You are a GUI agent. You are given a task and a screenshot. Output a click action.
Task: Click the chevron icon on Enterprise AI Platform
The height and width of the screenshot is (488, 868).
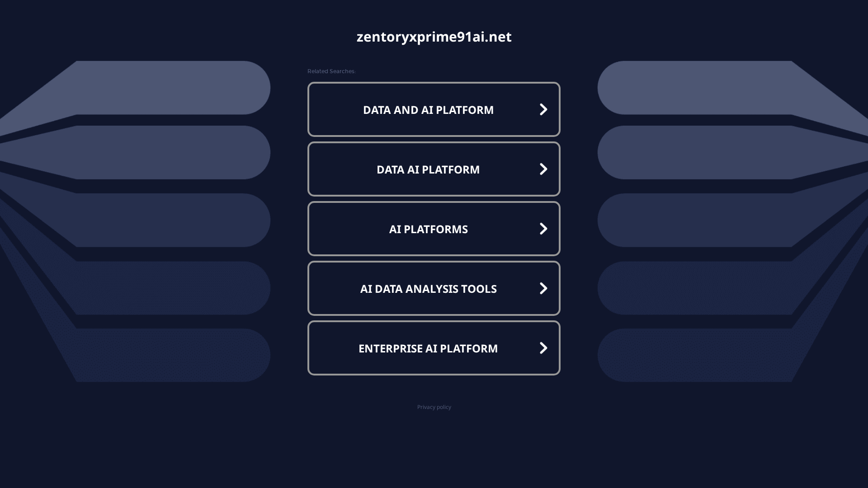543,348
